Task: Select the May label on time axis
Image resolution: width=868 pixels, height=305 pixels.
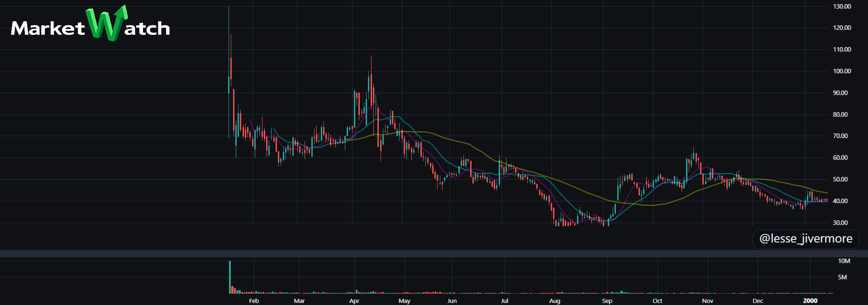Action: 404,301
